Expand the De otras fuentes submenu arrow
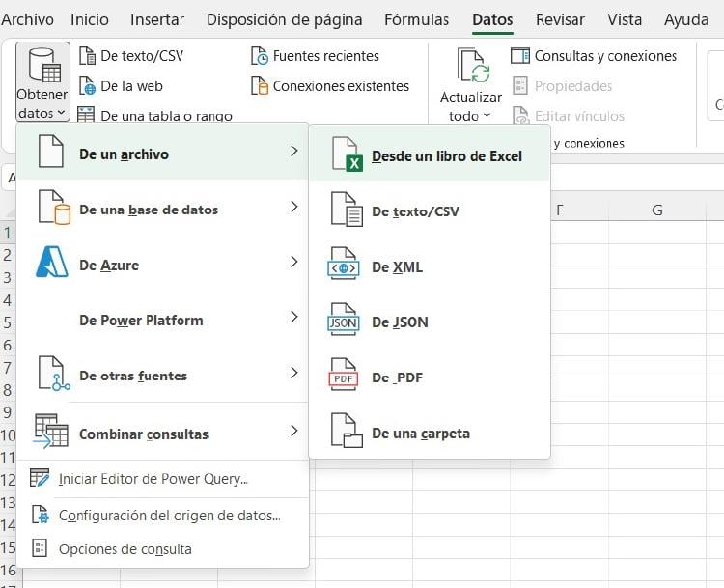 (x=294, y=373)
